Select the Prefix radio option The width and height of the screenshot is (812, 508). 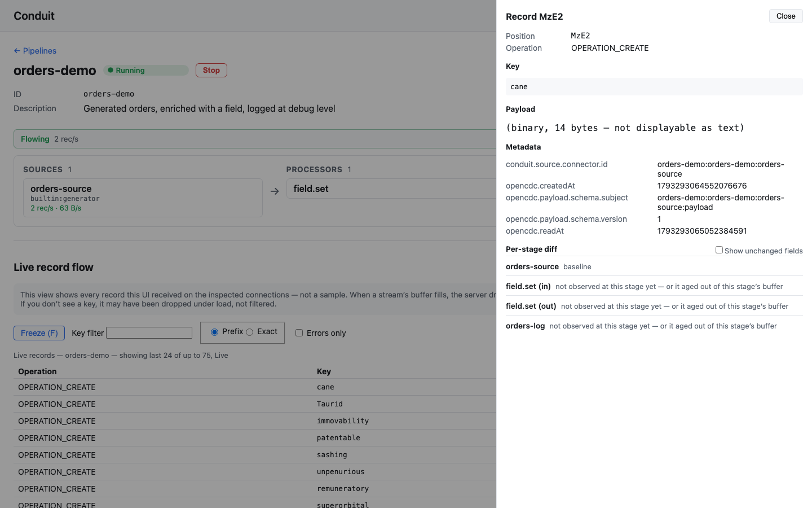[x=214, y=332]
